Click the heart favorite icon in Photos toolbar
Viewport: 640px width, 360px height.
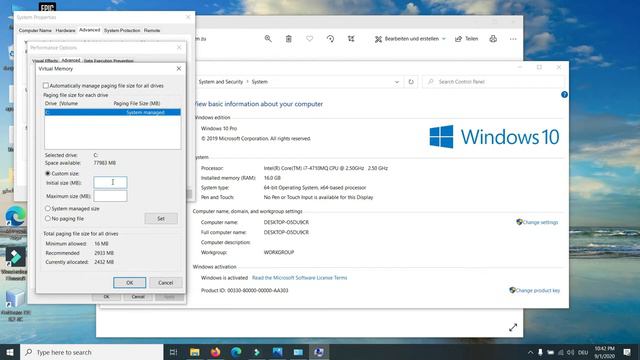(x=309, y=39)
